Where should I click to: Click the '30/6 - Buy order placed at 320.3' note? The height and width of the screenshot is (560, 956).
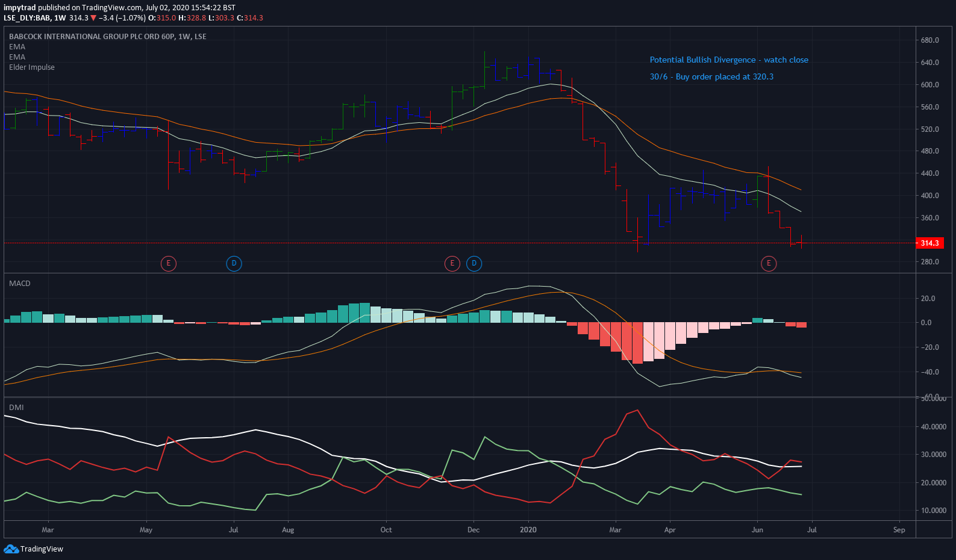point(711,77)
